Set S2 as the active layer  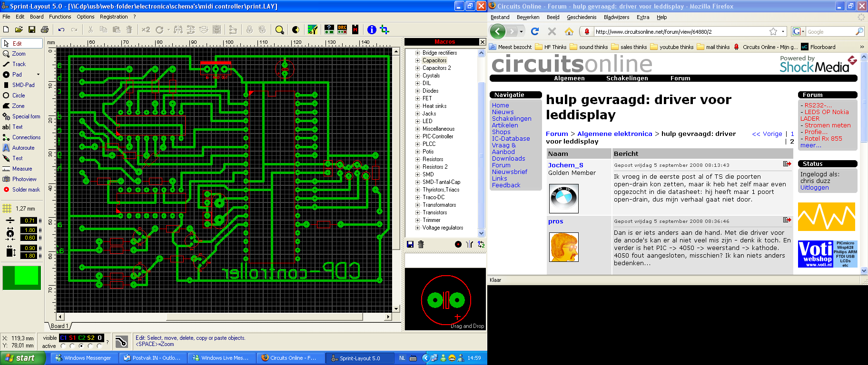(x=90, y=346)
